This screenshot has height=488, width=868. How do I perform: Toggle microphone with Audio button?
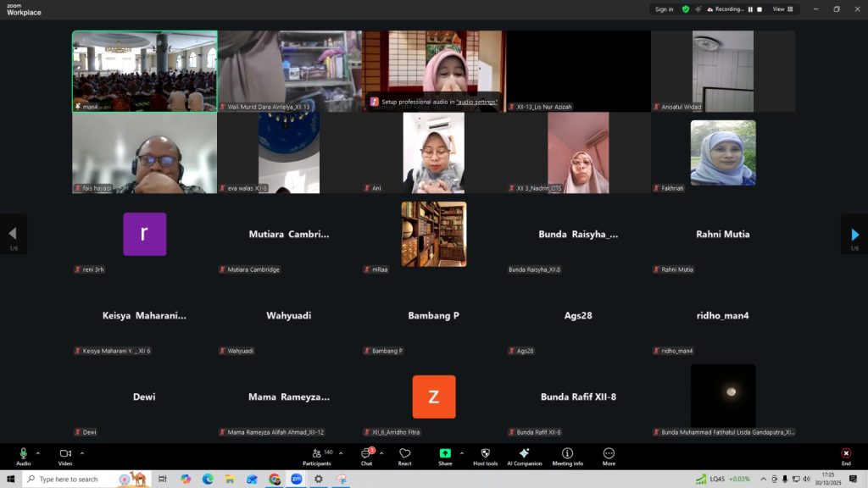coord(23,456)
